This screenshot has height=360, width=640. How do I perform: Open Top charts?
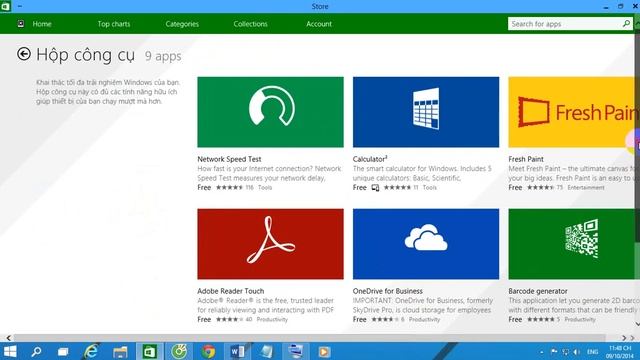pyautogui.click(x=113, y=24)
